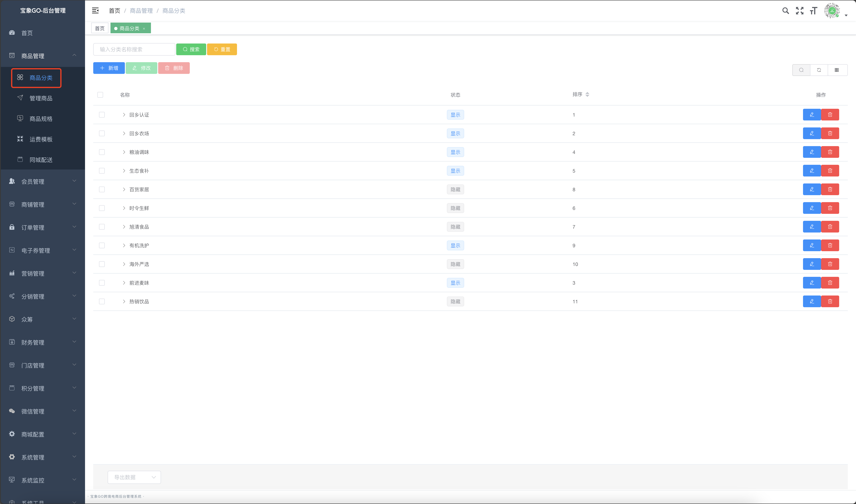856x504 pixels.
Task: Collapse the sidebar using the hamburger icon
Action: point(95,11)
